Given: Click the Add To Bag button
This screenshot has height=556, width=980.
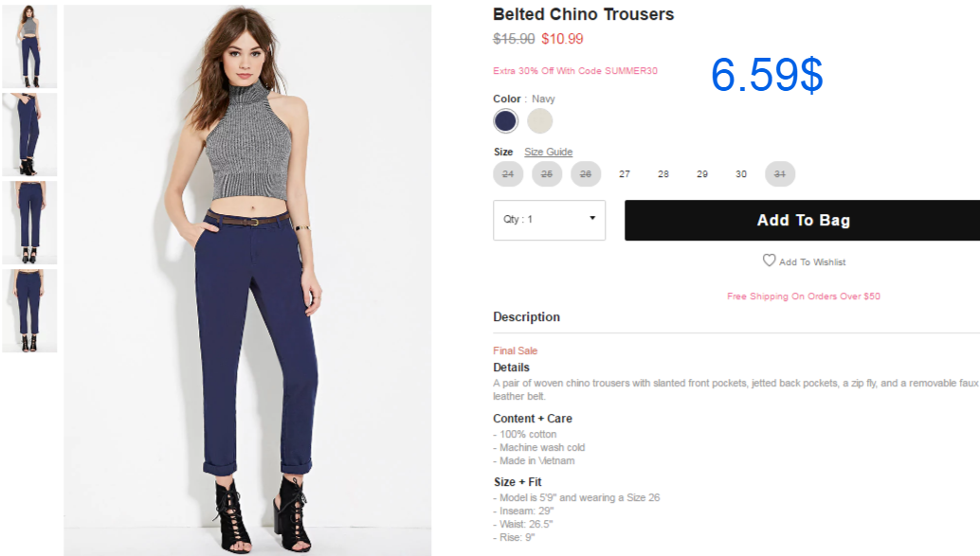Looking at the screenshot, I should [x=803, y=220].
